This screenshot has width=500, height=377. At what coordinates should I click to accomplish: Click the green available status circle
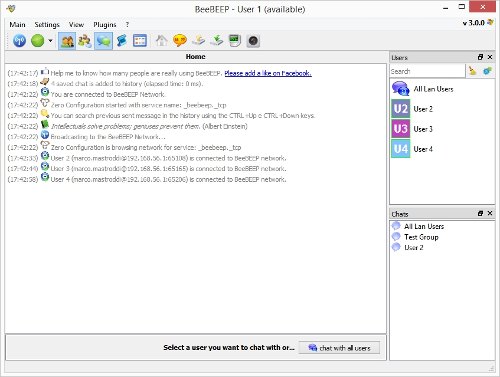[37, 41]
